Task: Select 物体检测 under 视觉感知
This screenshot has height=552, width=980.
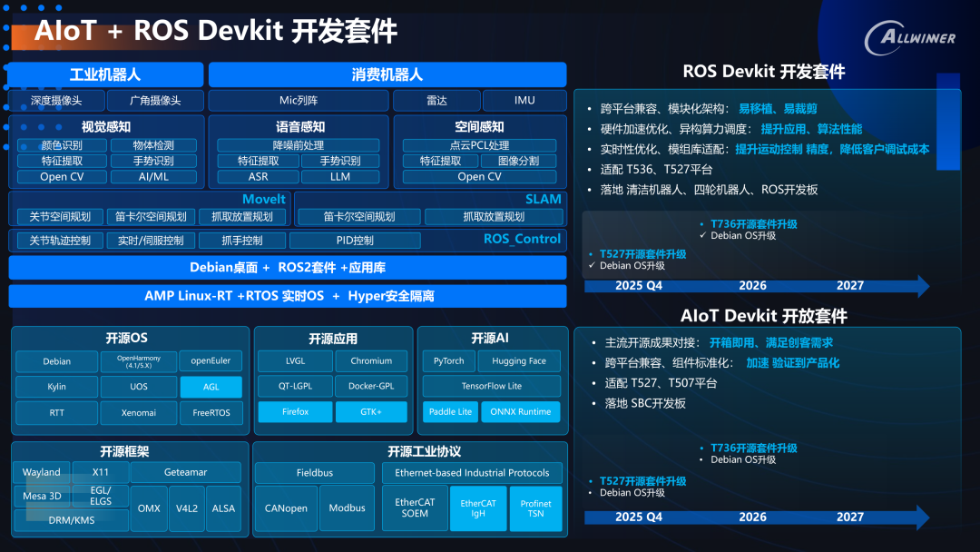Action: (x=153, y=145)
